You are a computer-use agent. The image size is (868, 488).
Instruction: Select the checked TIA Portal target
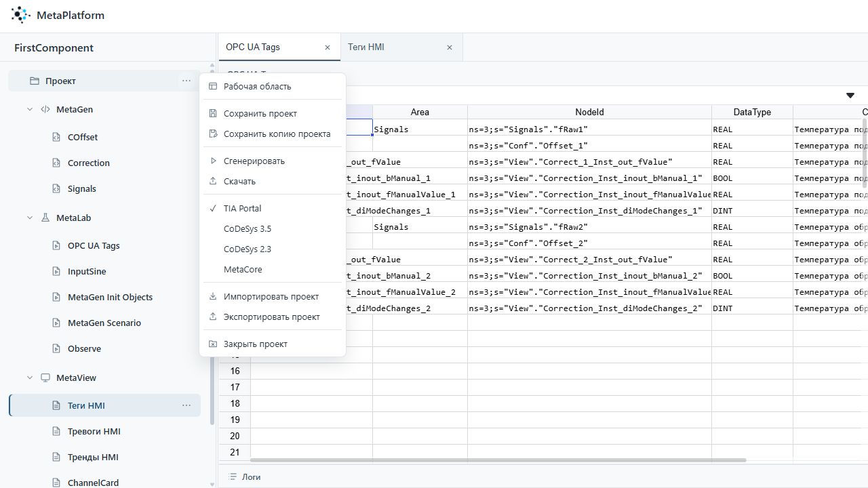pos(273,208)
